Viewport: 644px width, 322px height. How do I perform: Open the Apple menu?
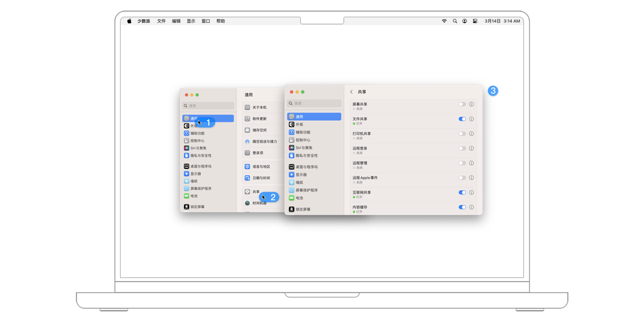129,21
